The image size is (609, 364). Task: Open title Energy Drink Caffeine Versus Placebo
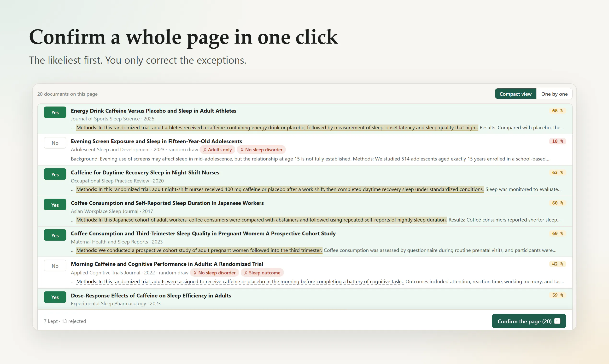[153, 111]
